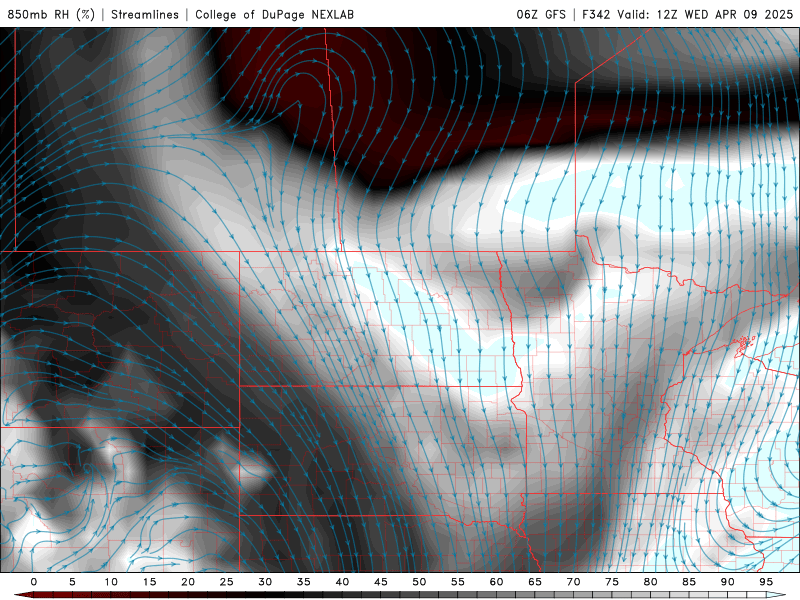
Task: Click the colorbar value label 50
Action: click(x=419, y=582)
